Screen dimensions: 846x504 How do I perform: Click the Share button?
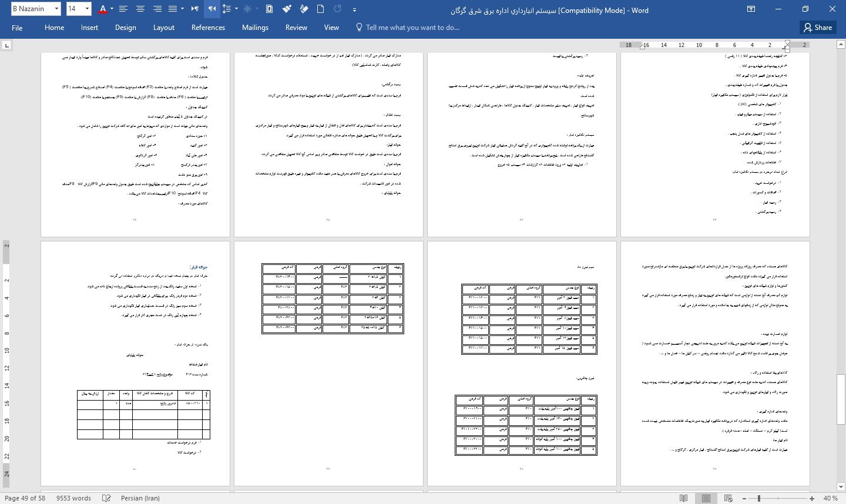[817, 28]
